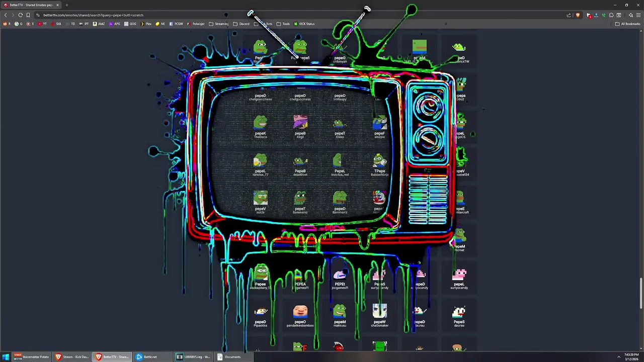Expand the Discord bookmarks folder
The height and width of the screenshot is (362, 644).
(x=242, y=24)
